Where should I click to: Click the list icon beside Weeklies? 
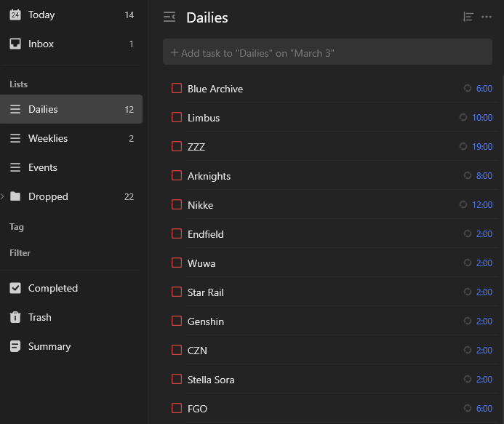(15, 138)
